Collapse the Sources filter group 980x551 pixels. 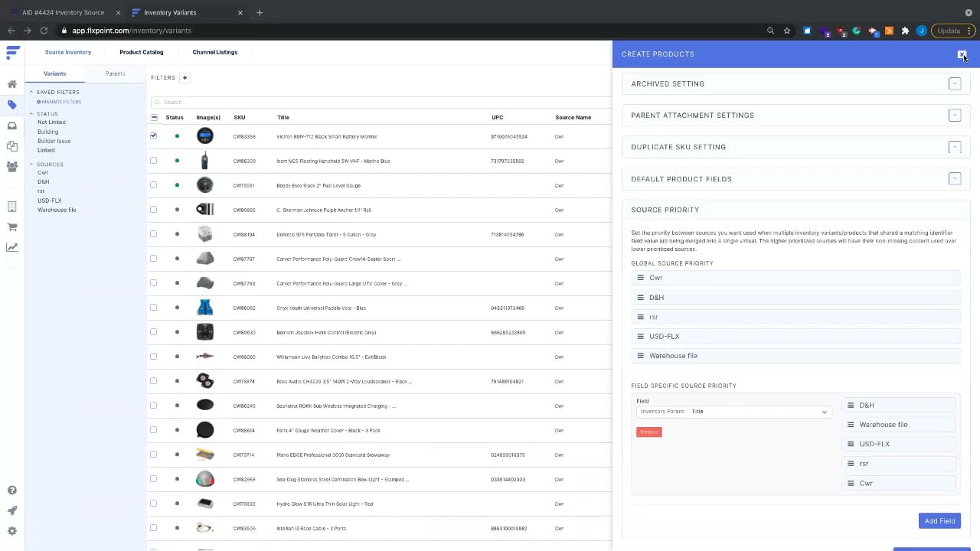31,165
